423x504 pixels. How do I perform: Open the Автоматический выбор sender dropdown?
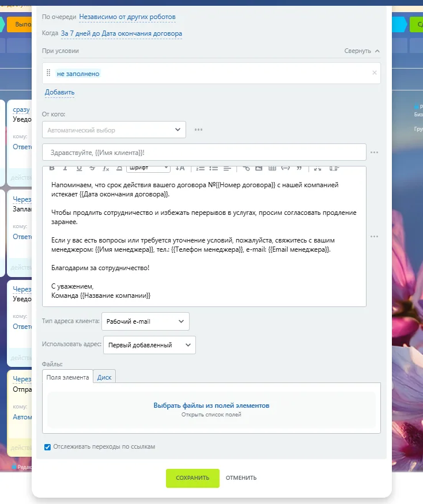[x=114, y=130]
